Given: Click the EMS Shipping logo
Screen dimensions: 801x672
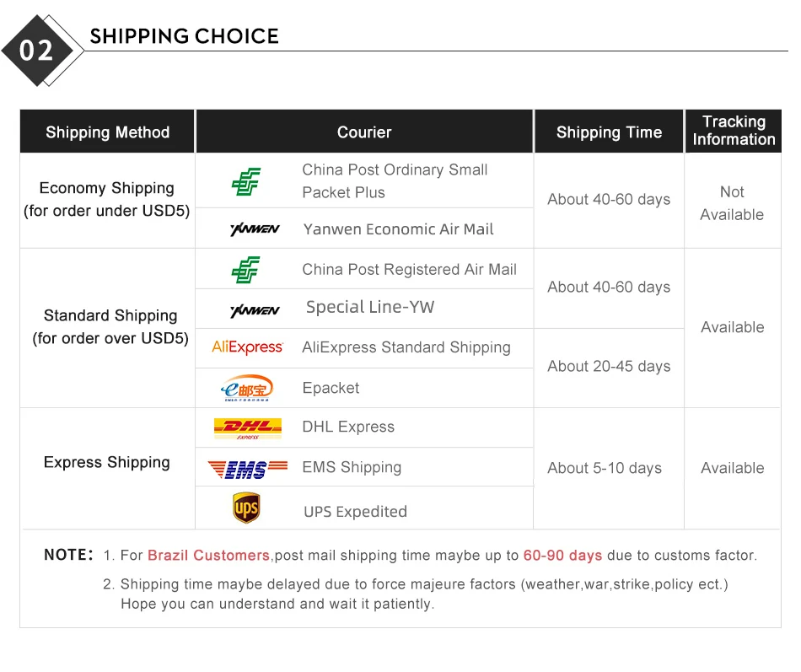Looking at the screenshot, I should 247,468.
